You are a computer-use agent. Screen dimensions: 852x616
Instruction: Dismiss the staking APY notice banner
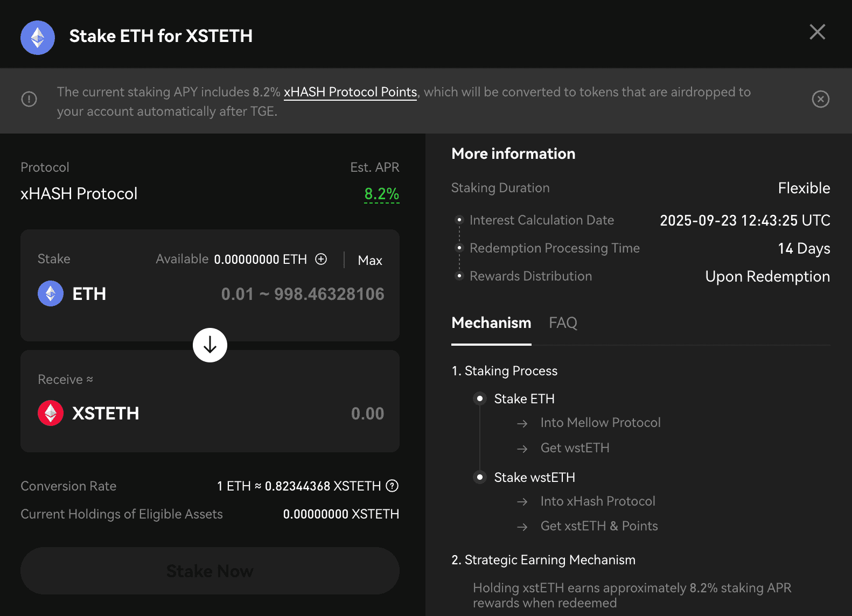820,99
